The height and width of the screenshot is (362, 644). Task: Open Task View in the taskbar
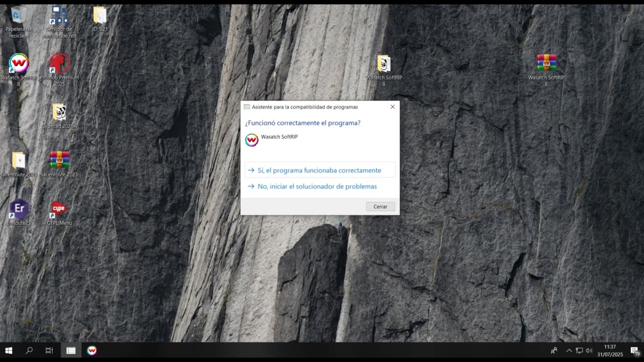tap(49, 350)
